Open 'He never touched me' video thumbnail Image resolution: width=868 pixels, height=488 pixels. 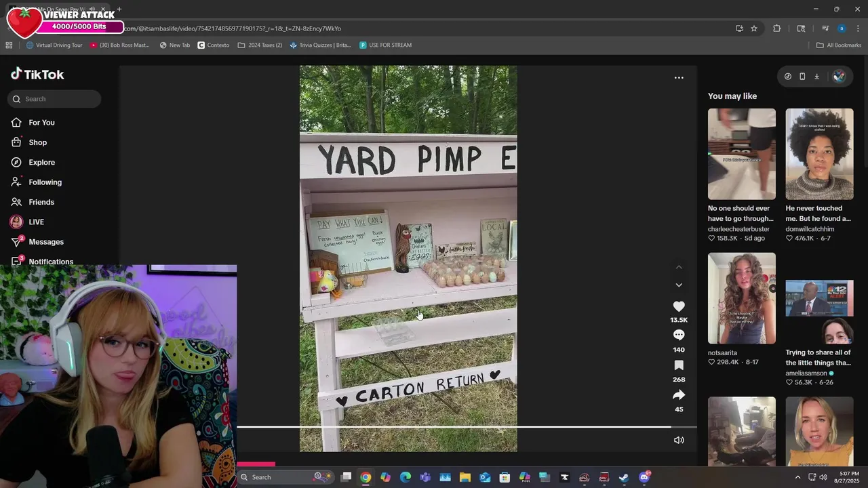819,154
